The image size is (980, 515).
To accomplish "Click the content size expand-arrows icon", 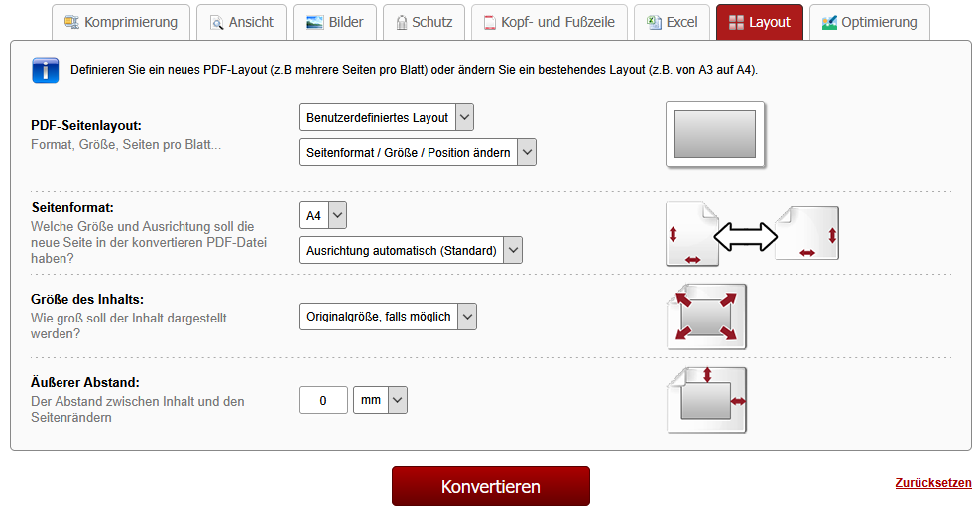I will pos(706,317).
